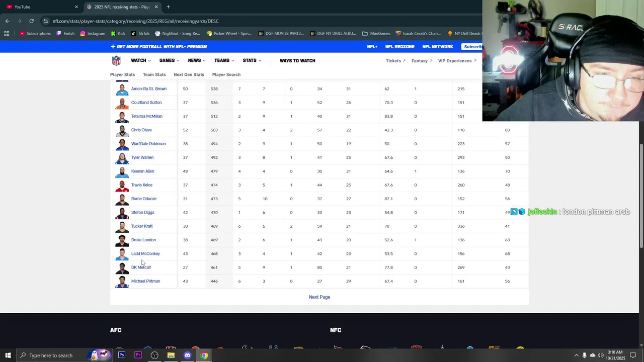Open the Team Stats sub-tab

154,74
